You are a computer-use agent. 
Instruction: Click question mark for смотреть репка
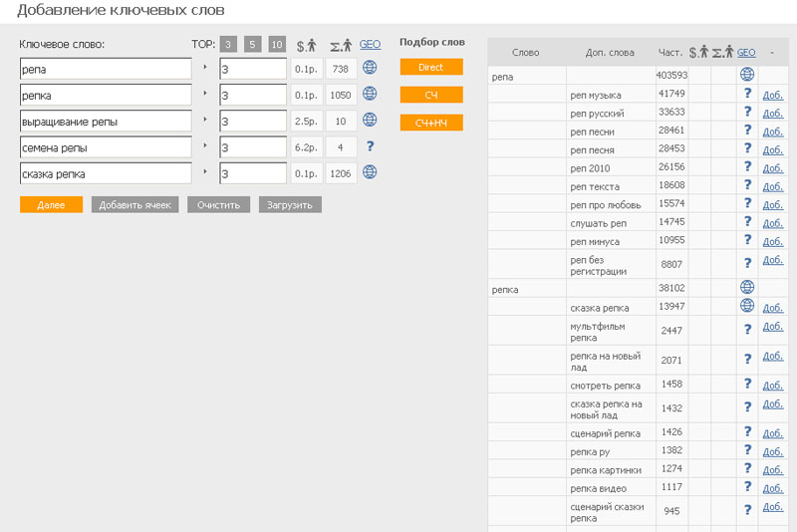(747, 384)
